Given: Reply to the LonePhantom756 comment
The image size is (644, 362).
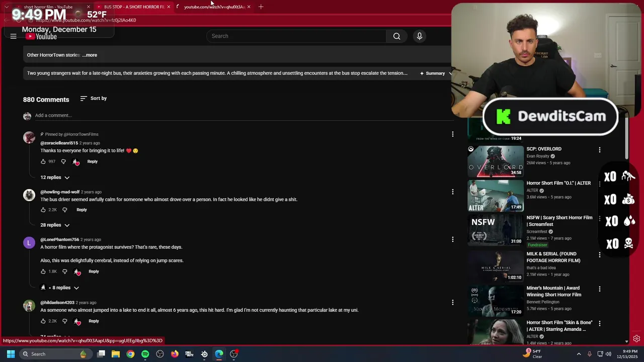Looking at the screenshot, I should (94, 271).
